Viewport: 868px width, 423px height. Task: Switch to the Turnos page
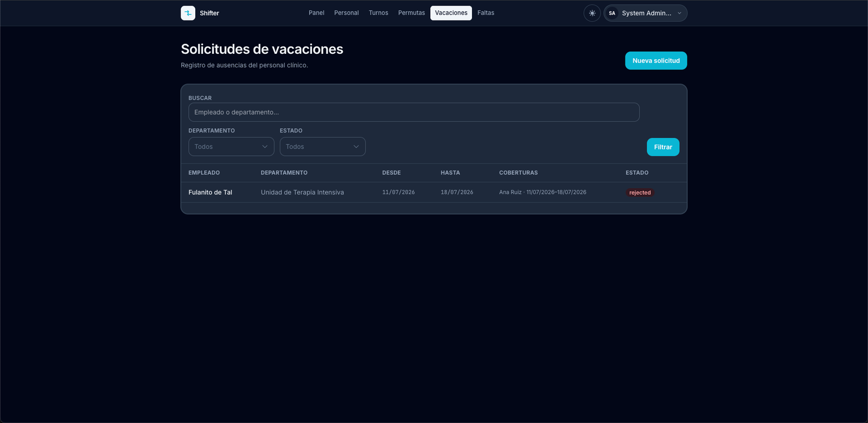378,13
